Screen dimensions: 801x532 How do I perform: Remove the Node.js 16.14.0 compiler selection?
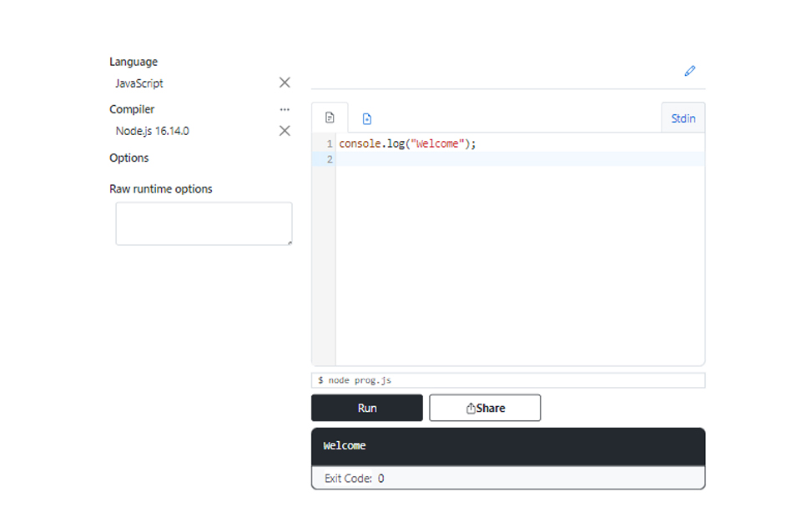[x=285, y=131]
